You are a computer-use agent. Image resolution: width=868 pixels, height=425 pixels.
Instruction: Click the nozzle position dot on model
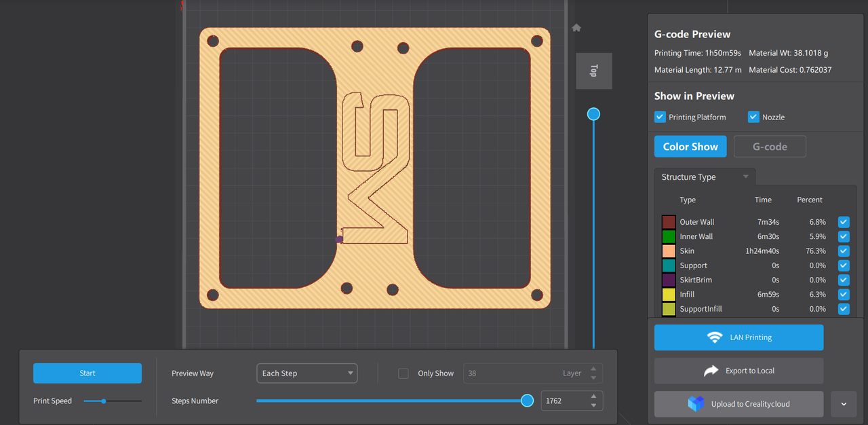click(x=340, y=239)
